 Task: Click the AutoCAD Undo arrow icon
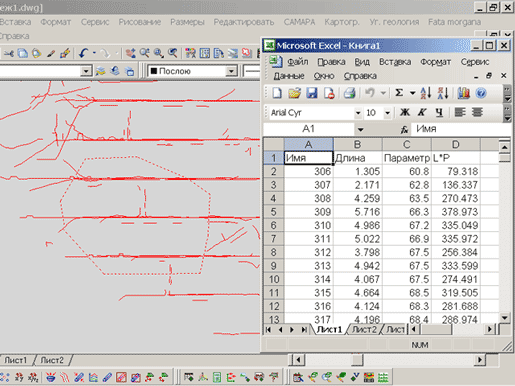pos(83,53)
